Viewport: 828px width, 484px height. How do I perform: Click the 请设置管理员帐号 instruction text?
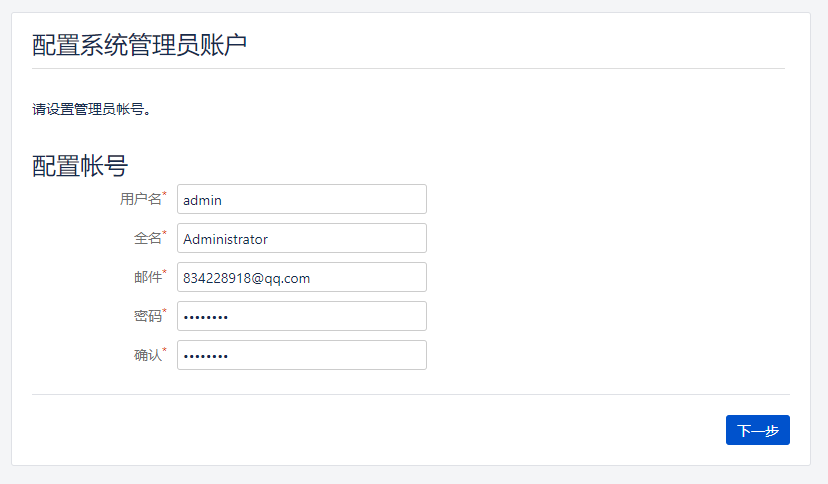[91, 109]
